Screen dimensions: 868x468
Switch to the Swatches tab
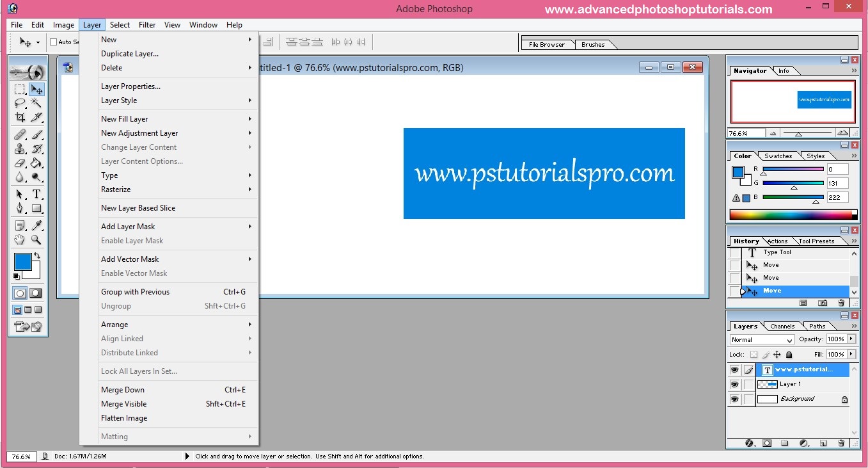(778, 156)
